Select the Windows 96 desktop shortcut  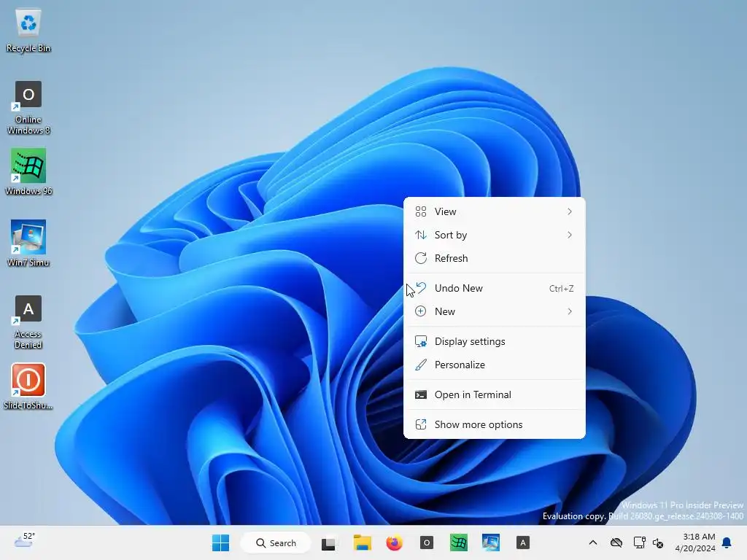point(28,172)
